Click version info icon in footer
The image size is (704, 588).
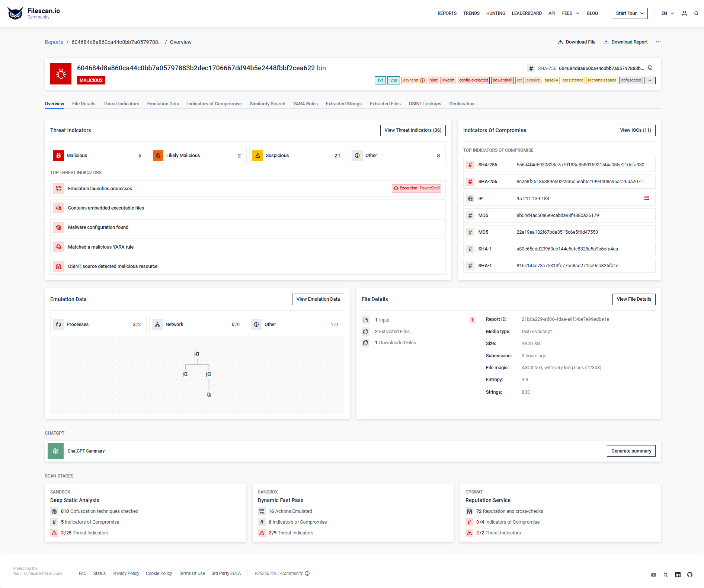click(307, 573)
